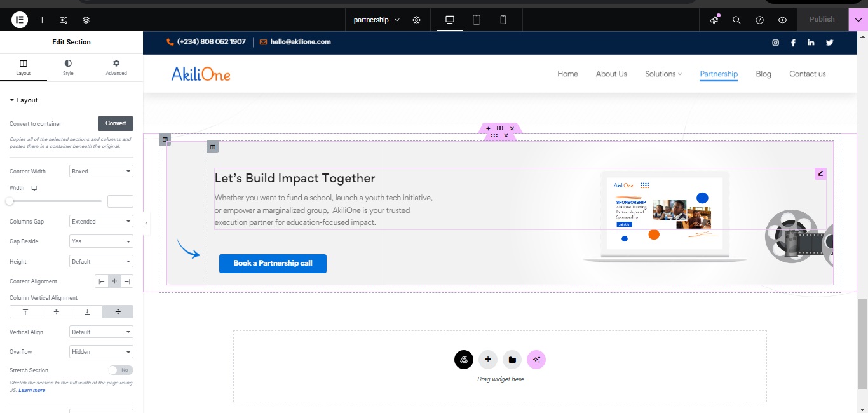Switch to the Style tab

68,67
